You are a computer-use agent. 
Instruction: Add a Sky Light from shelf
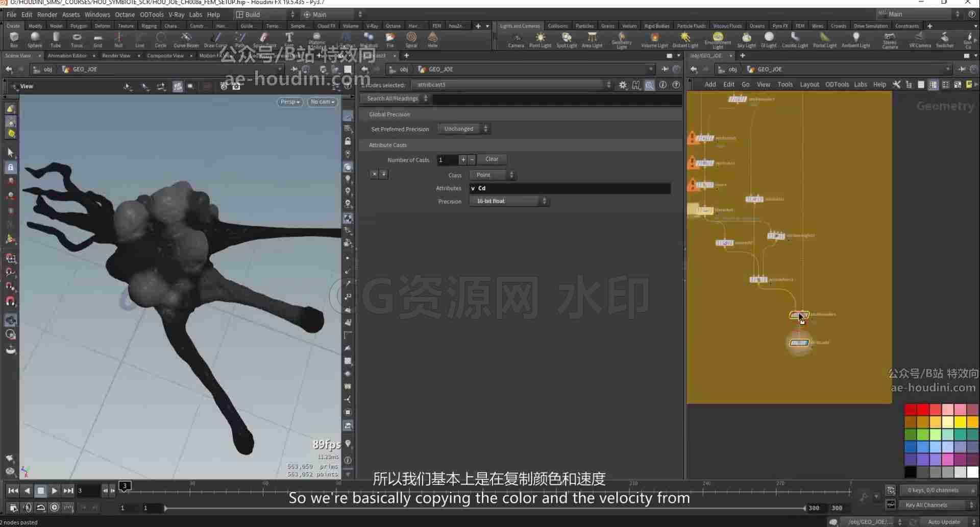click(746, 40)
